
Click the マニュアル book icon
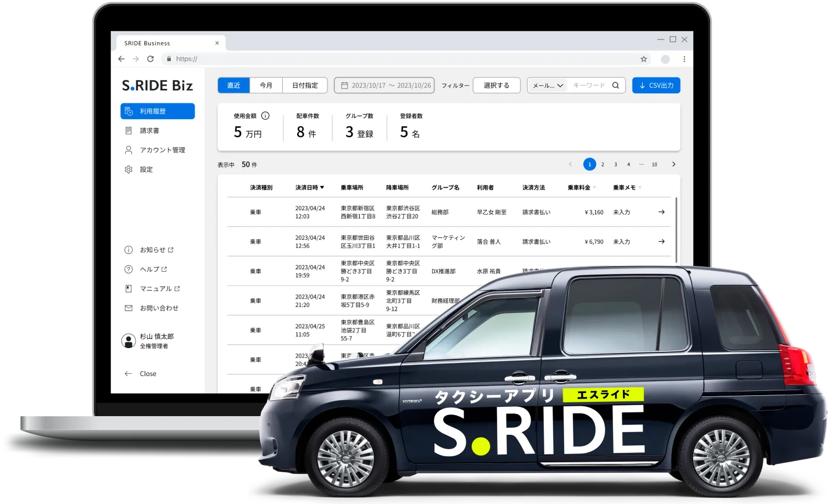pos(129,289)
